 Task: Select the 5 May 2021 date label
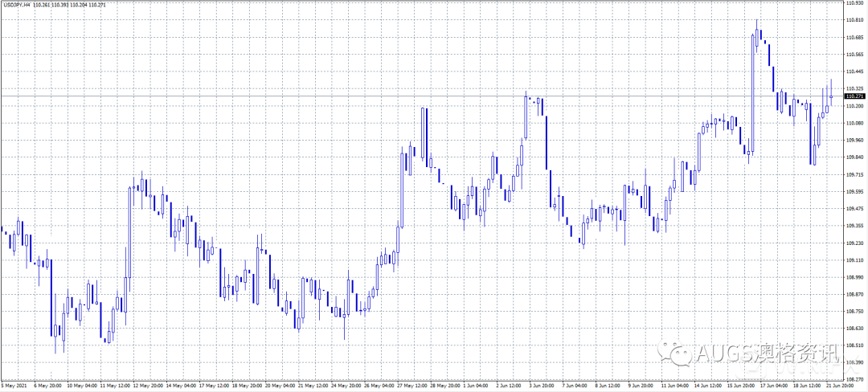(13, 386)
